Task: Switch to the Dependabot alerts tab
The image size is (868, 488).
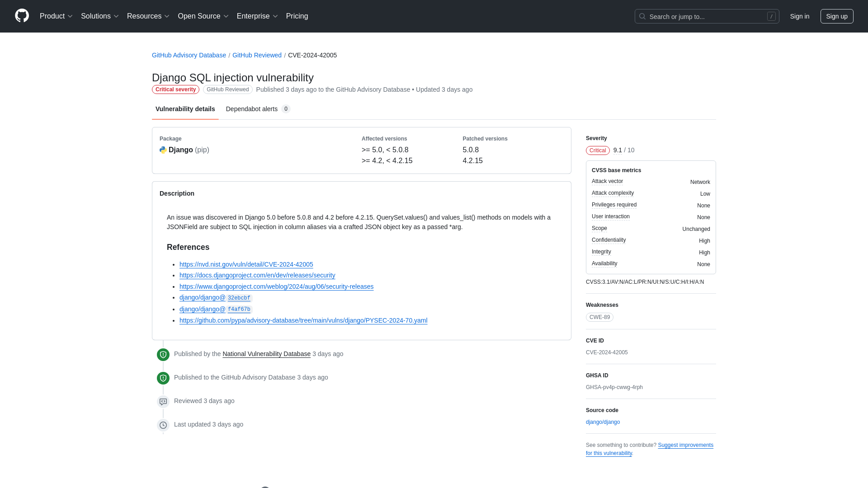Action: [x=258, y=109]
